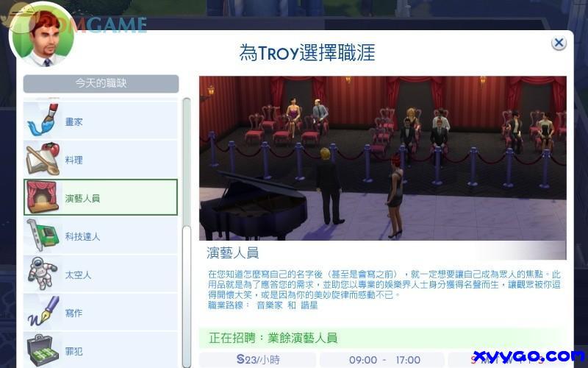The height and width of the screenshot is (368, 588).
Task: Select the 太空人 career label
Action: tap(78, 275)
